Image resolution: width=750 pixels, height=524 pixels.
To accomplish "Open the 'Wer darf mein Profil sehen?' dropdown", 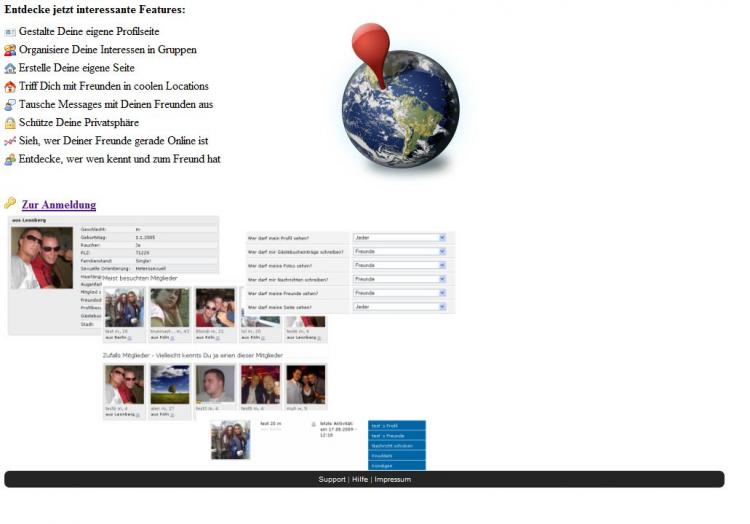I will (399, 238).
